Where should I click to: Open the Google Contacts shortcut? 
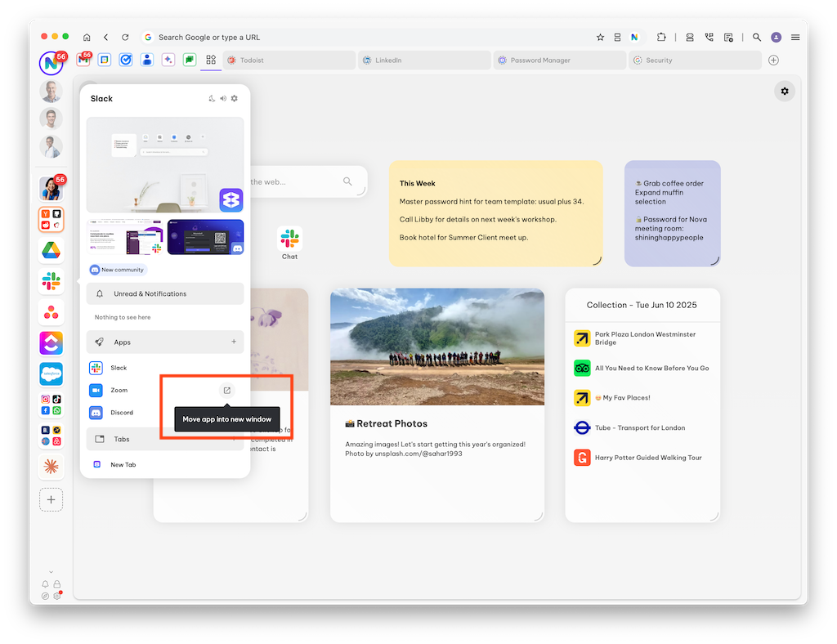point(147,60)
